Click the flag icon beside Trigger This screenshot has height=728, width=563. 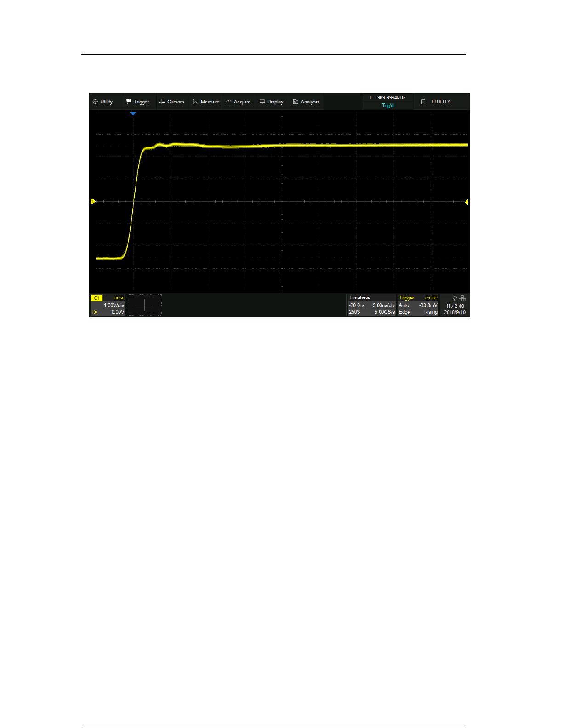[x=129, y=102]
